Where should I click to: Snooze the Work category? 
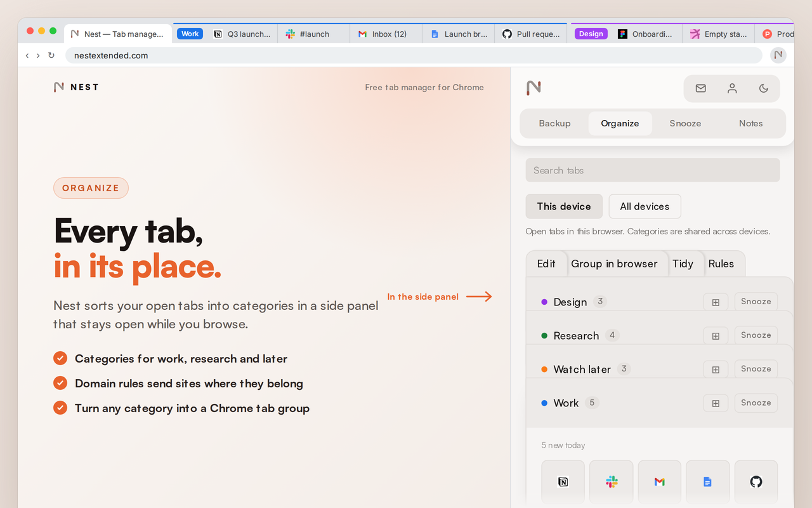756,403
